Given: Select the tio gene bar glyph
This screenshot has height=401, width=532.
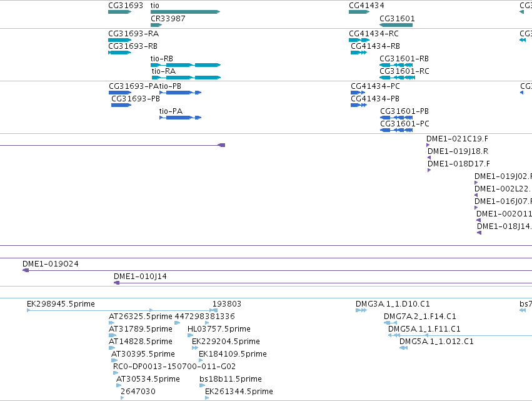Looking at the screenshot, I should tap(185, 12).
